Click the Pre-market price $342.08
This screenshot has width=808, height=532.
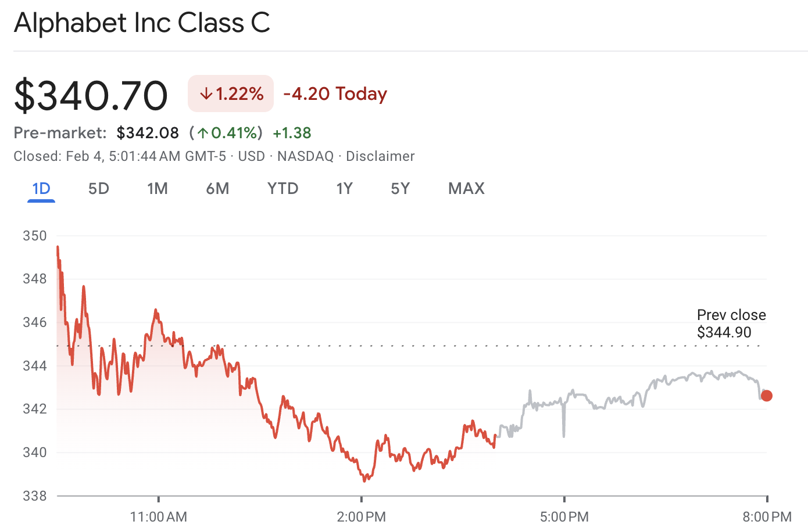[148, 132]
